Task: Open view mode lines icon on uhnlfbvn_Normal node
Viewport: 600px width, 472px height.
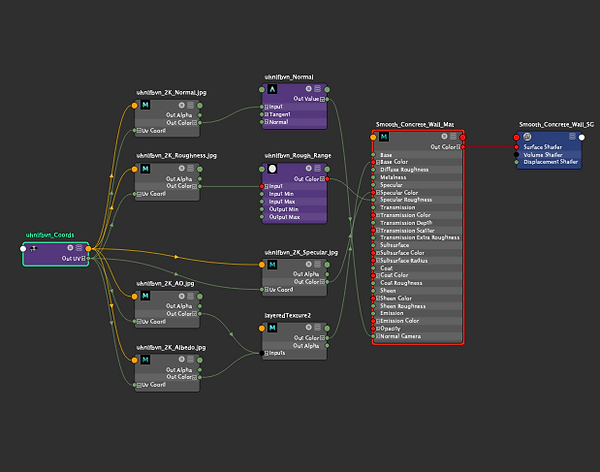Action: click(318, 89)
